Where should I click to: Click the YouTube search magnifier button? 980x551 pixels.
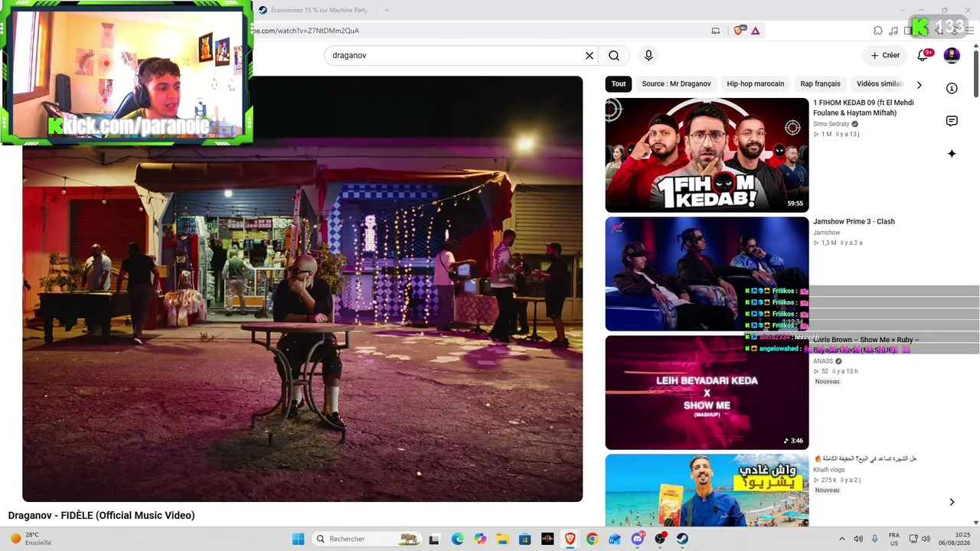pos(614,56)
